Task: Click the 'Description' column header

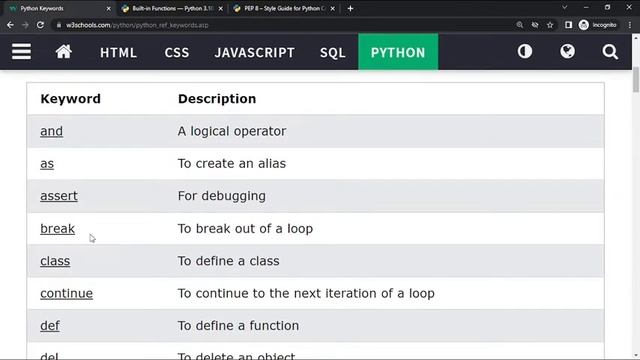Action: (x=217, y=99)
